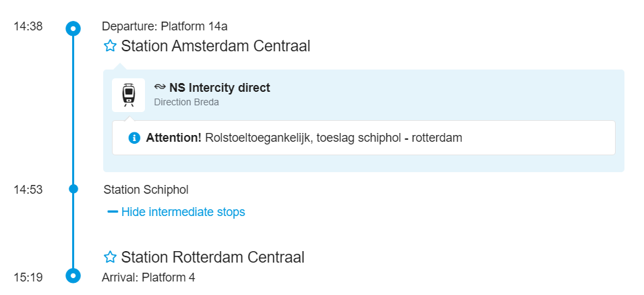This screenshot has height=295, width=644.
Task: Click the train vehicle icon
Action: click(x=129, y=95)
